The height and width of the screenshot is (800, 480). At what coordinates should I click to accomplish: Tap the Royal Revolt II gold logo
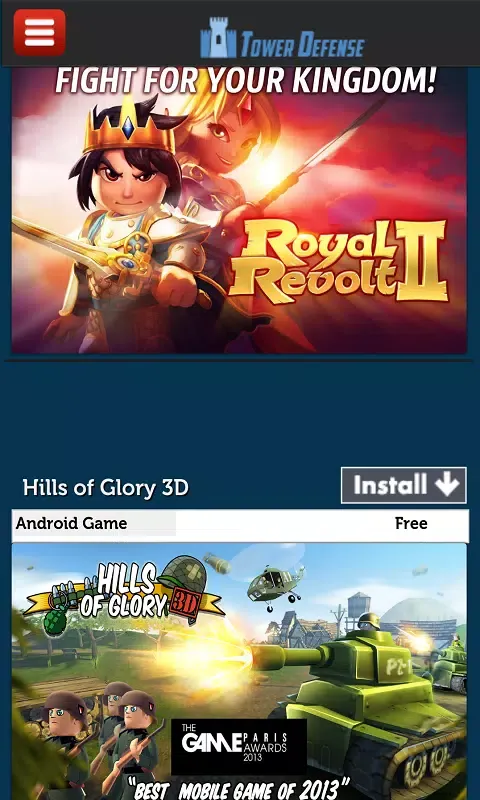339,262
